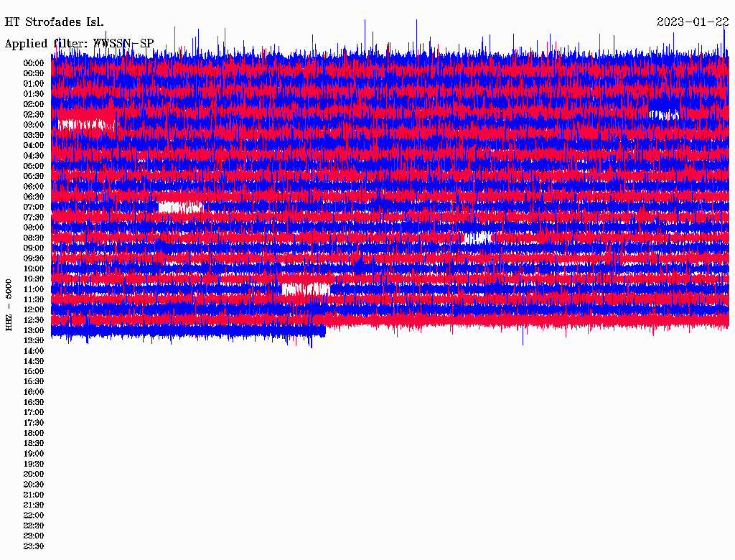This screenshot has width=735, height=560.
Task: Click the HHZ - 5000 channel label
Action: [x=9, y=305]
